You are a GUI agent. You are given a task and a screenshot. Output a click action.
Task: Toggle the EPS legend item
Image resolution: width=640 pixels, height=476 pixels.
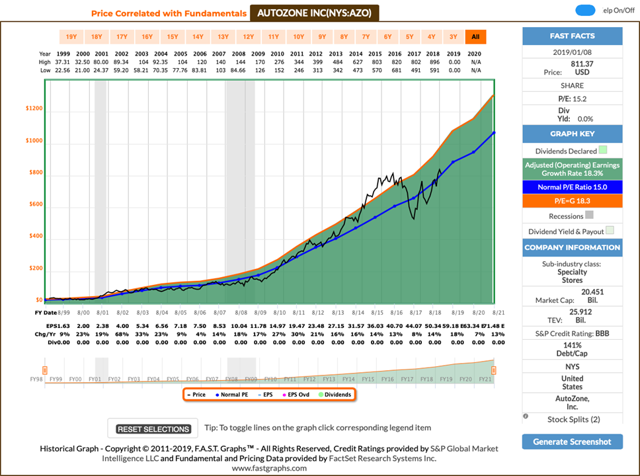(x=265, y=395)
